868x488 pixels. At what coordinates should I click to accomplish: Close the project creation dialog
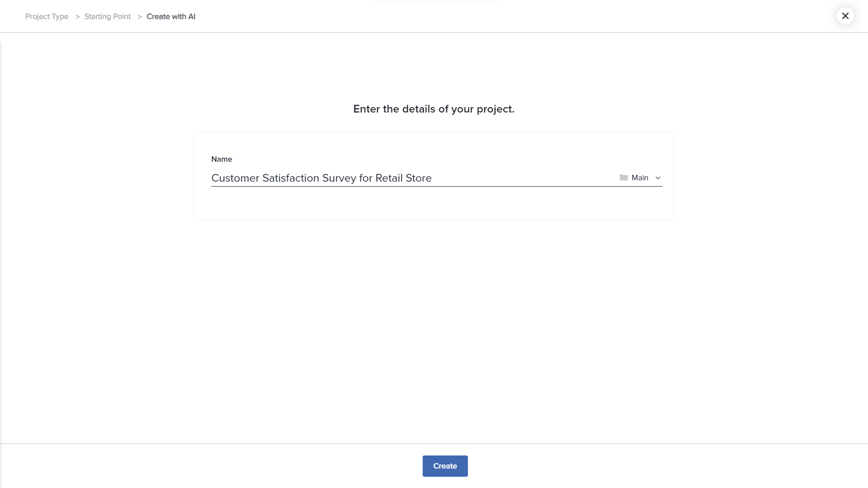(x=845, y=16)
